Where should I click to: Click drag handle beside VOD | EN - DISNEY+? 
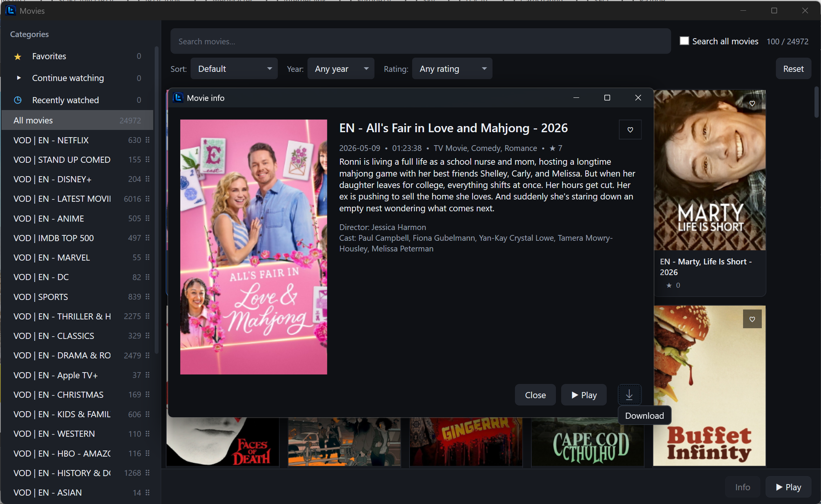pos(147,179)
